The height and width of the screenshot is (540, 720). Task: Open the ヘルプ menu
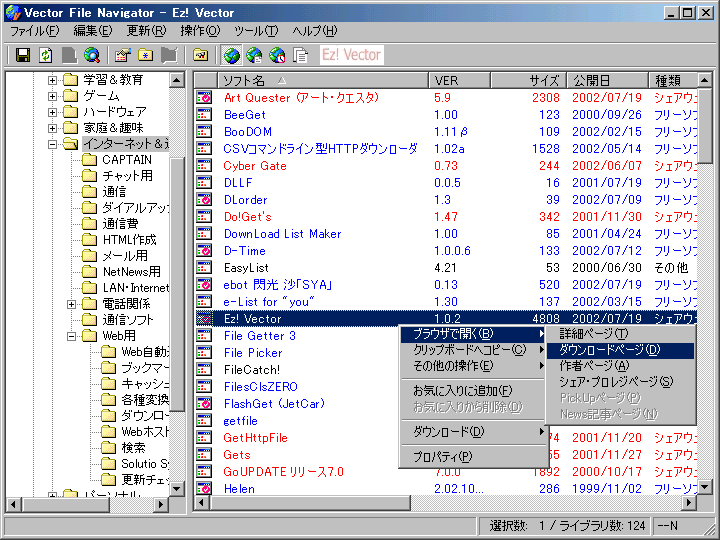pos(315,31)
